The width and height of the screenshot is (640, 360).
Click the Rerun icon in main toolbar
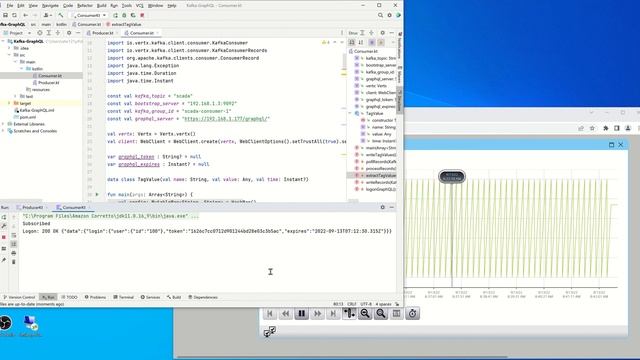click(x=116, y=16)
